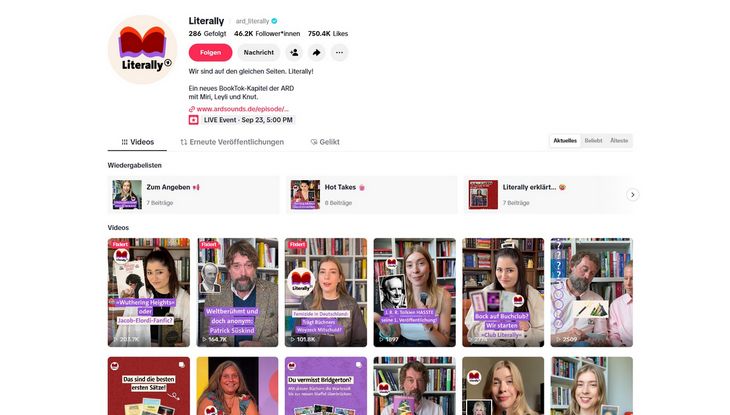Open the Hot Takes playlist
730x415 pixels.
[x=372, y=195]
